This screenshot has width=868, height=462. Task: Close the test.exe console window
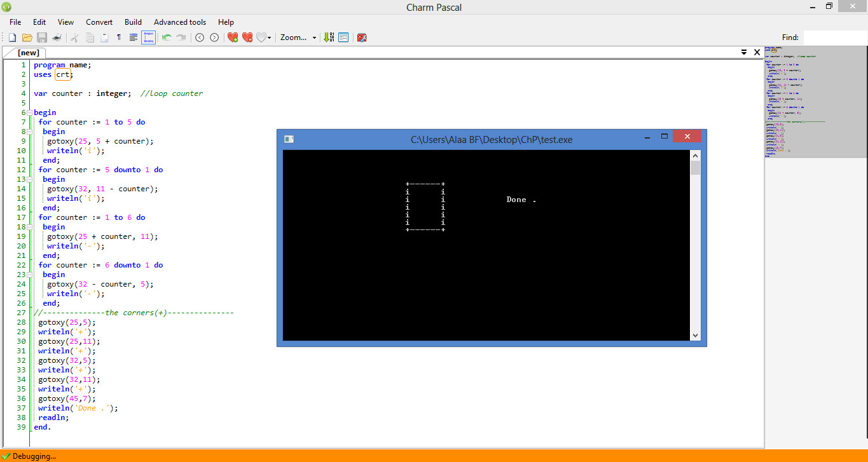(687, 136)
